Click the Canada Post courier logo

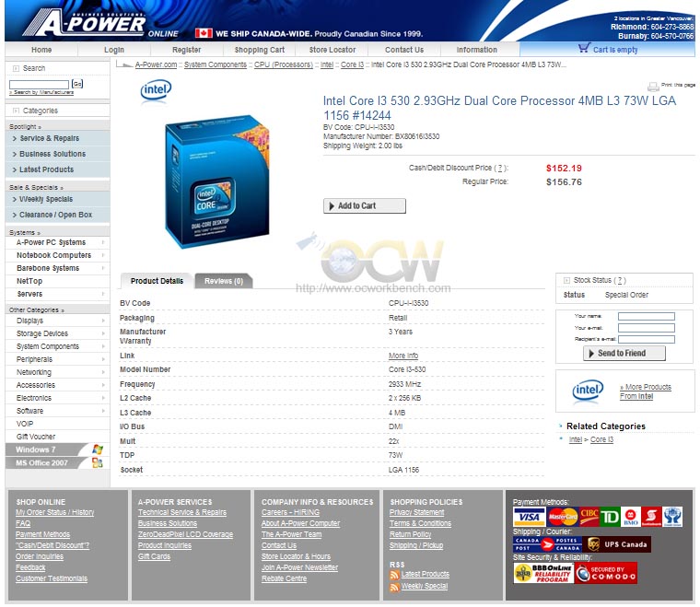[547, 544]
